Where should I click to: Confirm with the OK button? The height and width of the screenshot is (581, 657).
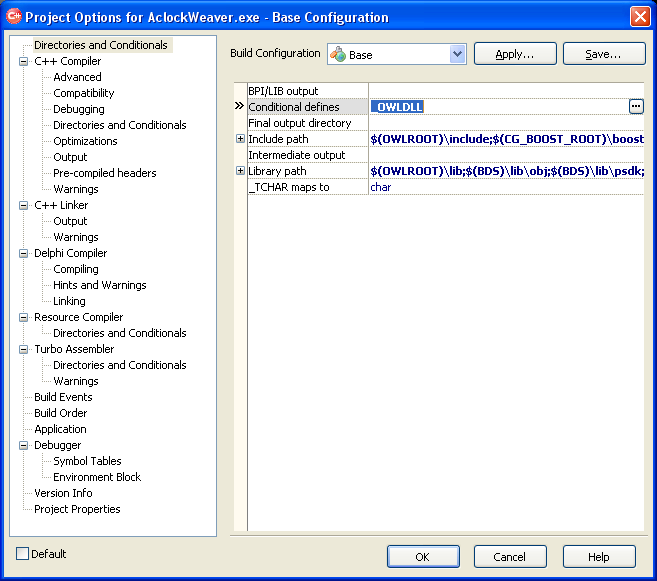(423, 557)
